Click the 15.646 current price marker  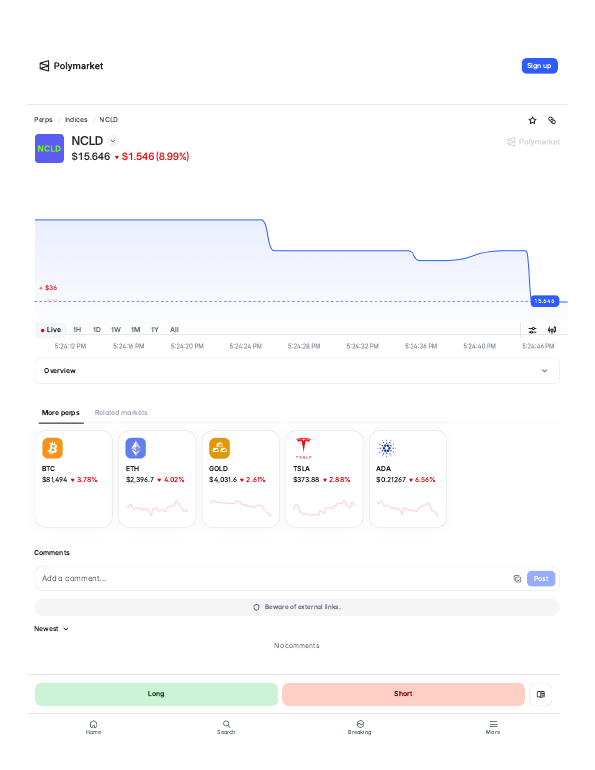[544, 301]
